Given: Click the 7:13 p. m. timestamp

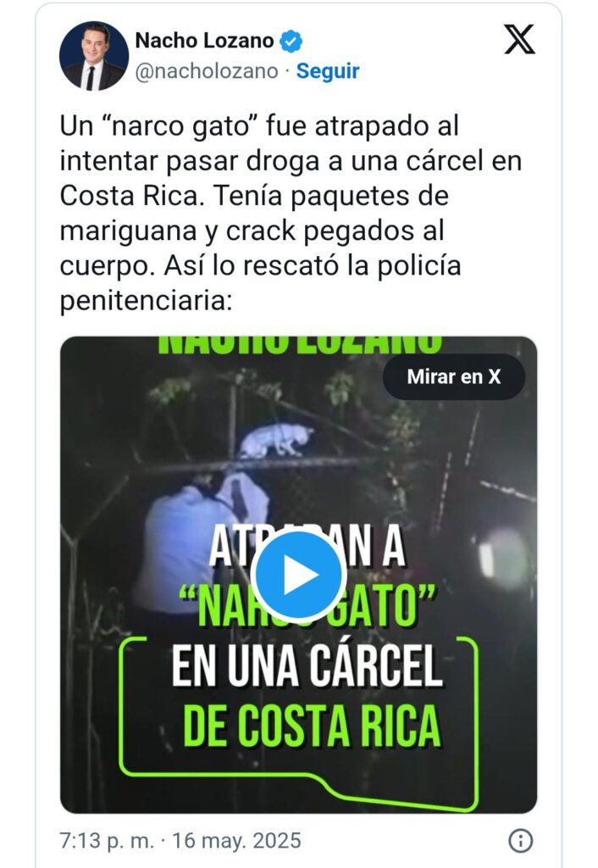Looking at the screenshot, I should 107,840.
